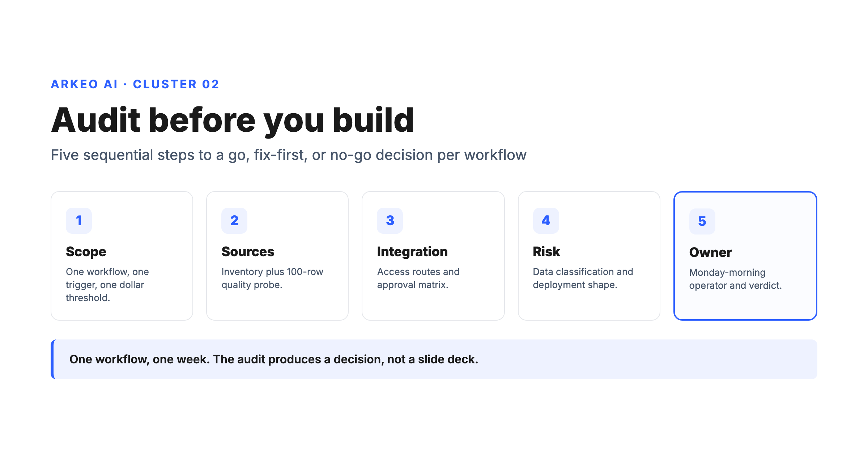Click the number 3 step badge
Image resolution: width=868 pixels, height=456 pixels.
pyautogui.click(x=390, y=220)
